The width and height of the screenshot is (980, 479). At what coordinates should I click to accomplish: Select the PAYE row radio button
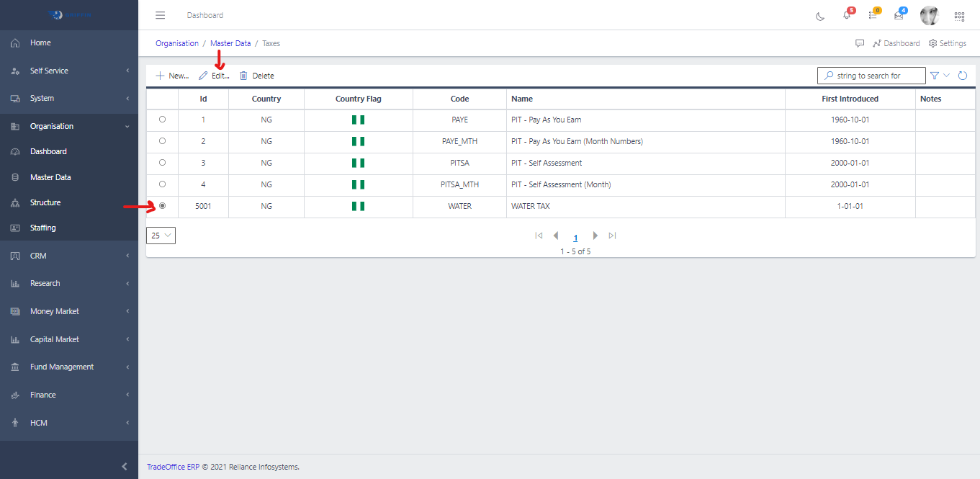click(x=162, y=120)
